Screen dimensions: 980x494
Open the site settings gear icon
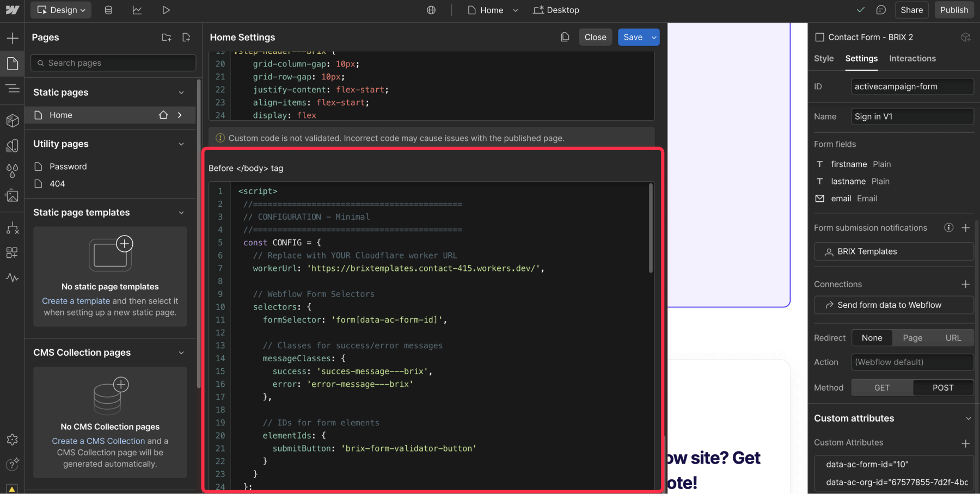12,439
